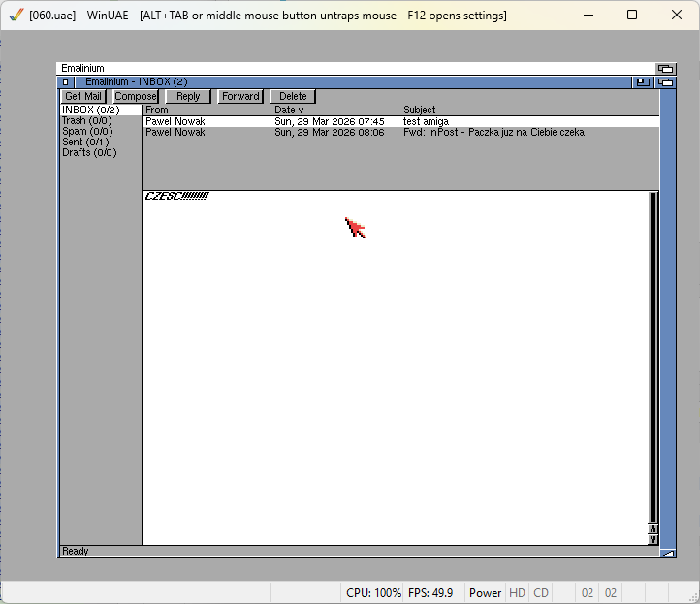Click the 'Ready' status bar text
Screen dimensions: 700x604
click(75, 552)
